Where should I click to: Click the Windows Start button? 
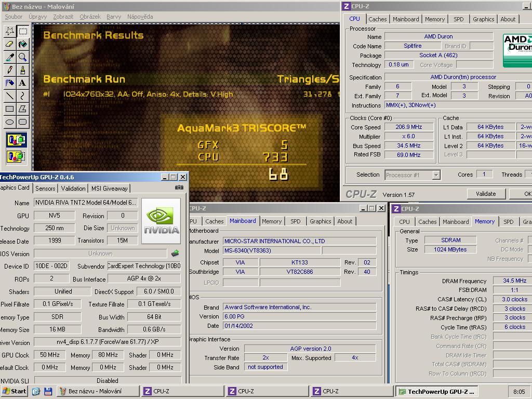[x=14, y=391]
